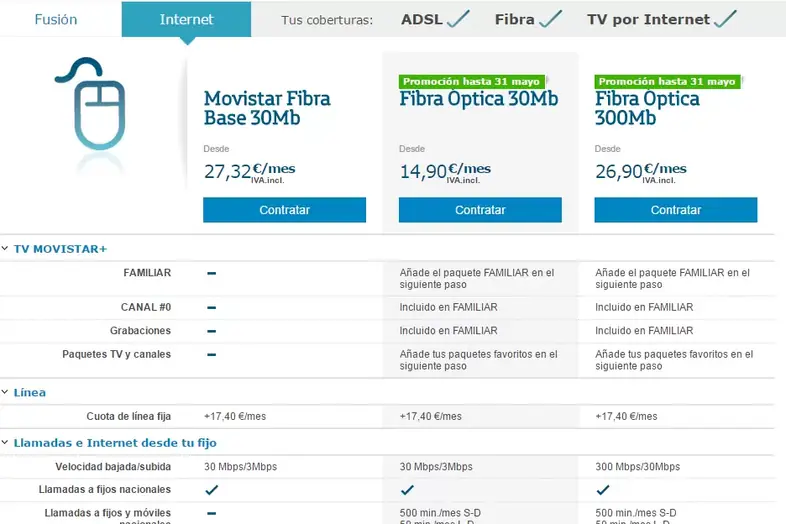The height and width of the screenshot is (524, 786).
Task: Contratar the Fibra Óptica 300Mb plan
Action: pos(676,210)
